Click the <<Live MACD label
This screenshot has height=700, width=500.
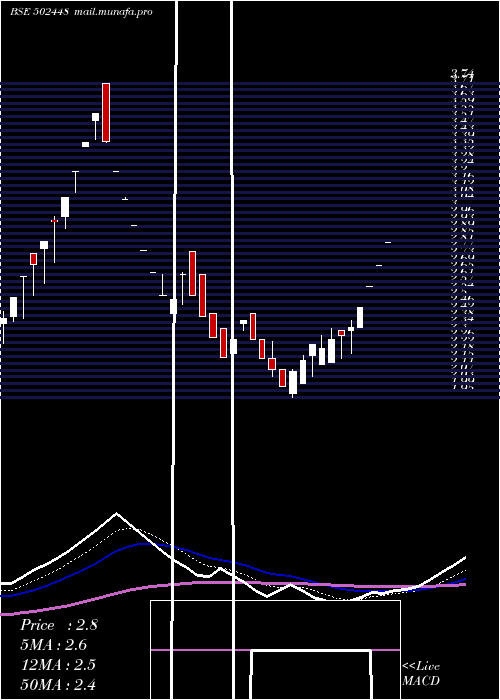pos(421,674)
